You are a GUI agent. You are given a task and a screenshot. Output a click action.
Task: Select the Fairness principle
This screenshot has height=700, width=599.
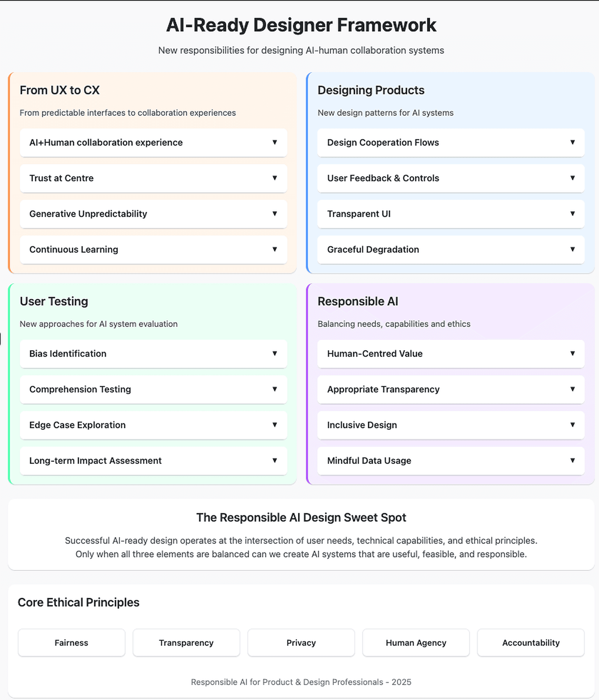[71, 643]
